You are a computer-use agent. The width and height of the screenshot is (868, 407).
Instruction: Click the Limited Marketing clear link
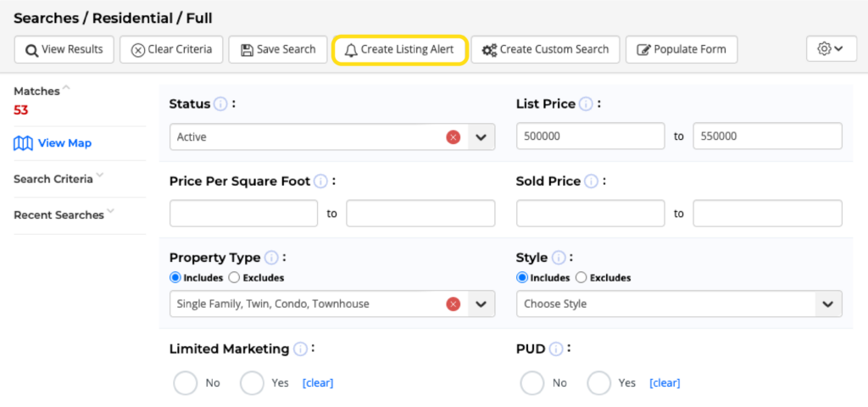(x=318, y=383)
